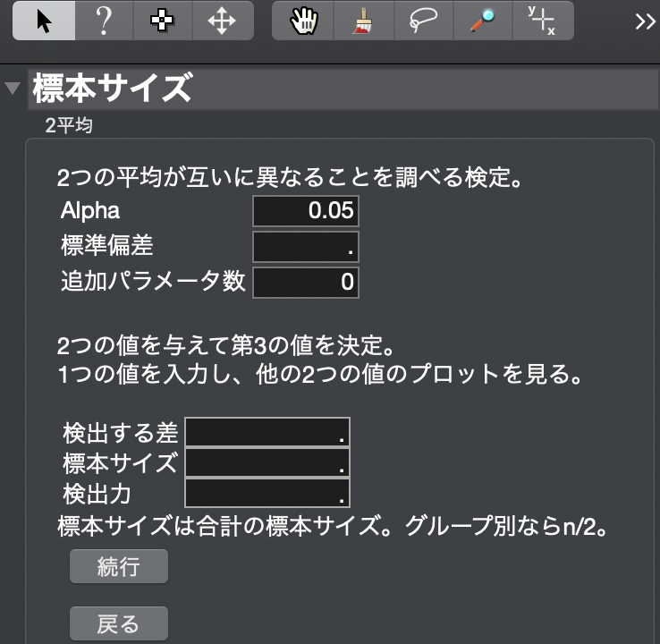Click the 標準偏差 input field
Image resolution: width=660 pixels, height=644 pixels.
click(306, 247)
